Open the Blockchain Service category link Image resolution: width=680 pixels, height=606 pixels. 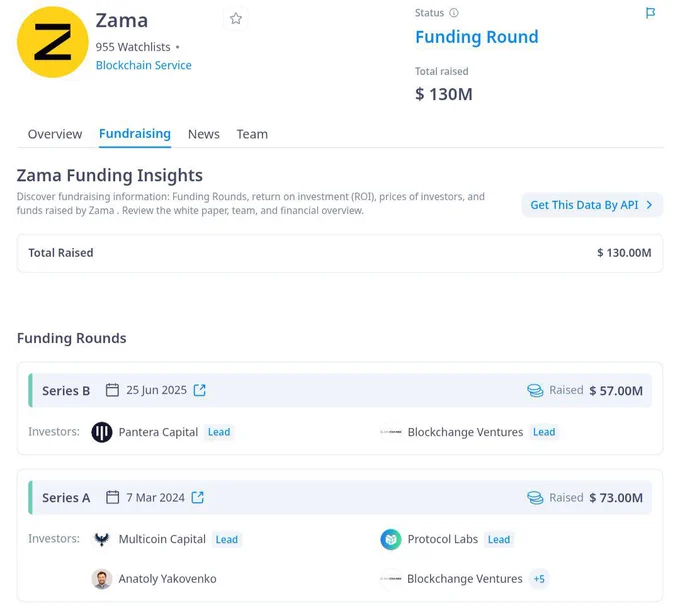pyautogui.click(x=144, y=65)
